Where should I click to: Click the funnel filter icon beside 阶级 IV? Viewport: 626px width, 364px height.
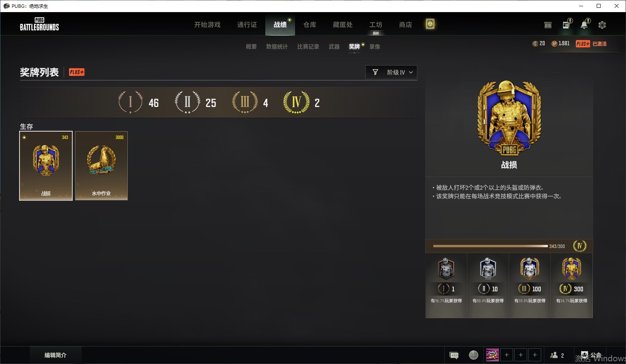375,72
